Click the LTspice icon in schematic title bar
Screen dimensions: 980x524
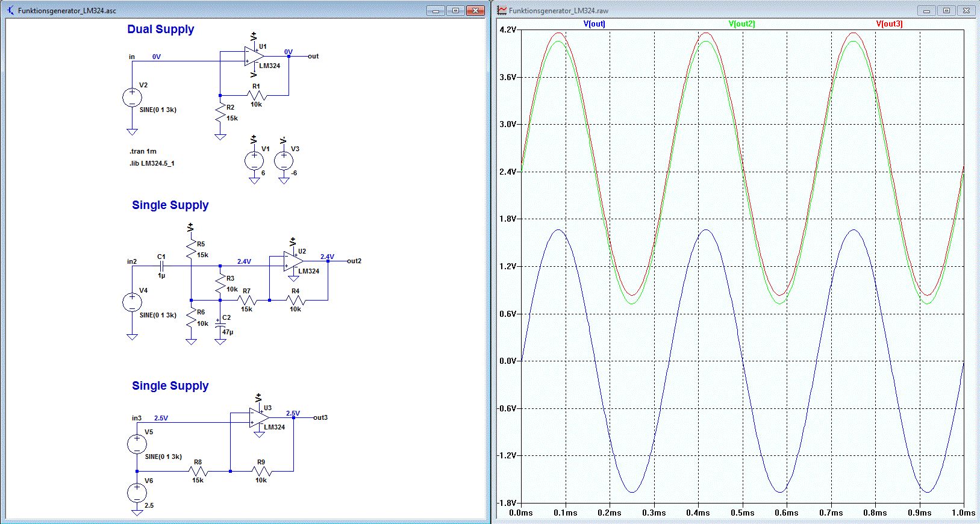11,10
